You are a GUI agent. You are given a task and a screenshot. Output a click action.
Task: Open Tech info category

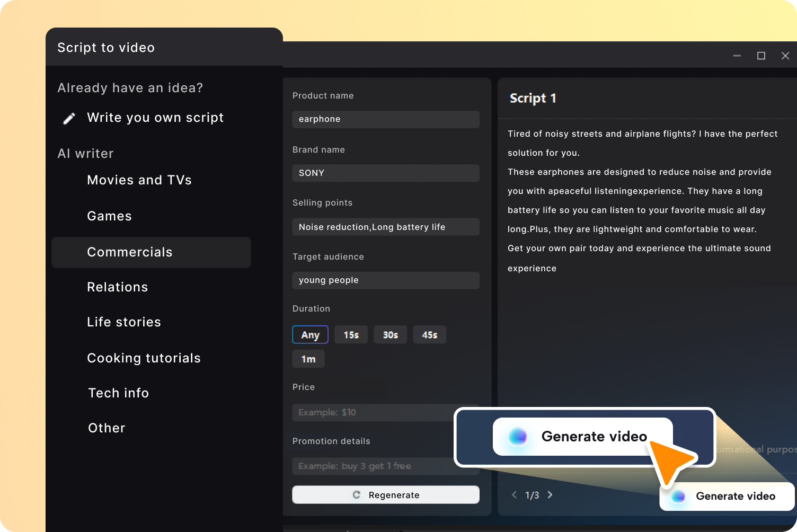click(x=118, y=393)
